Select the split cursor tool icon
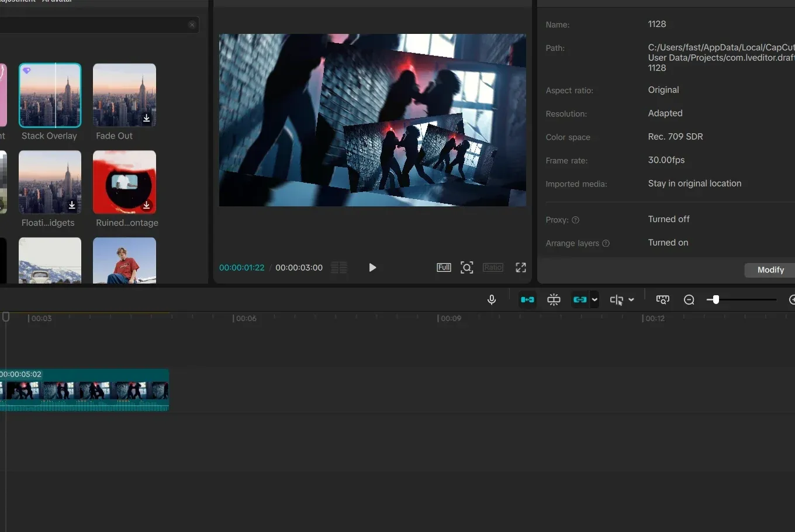This screenshot has width=795, height=532. [616, 300]
